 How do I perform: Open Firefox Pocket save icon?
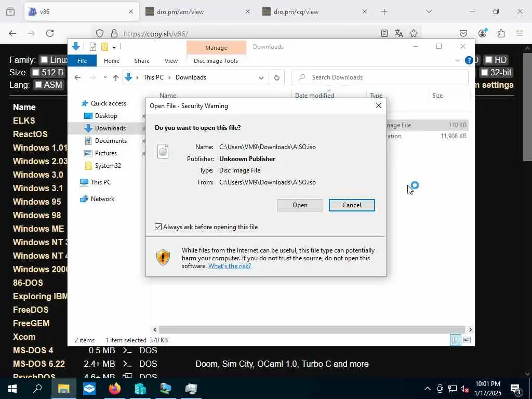click(463, 33)
